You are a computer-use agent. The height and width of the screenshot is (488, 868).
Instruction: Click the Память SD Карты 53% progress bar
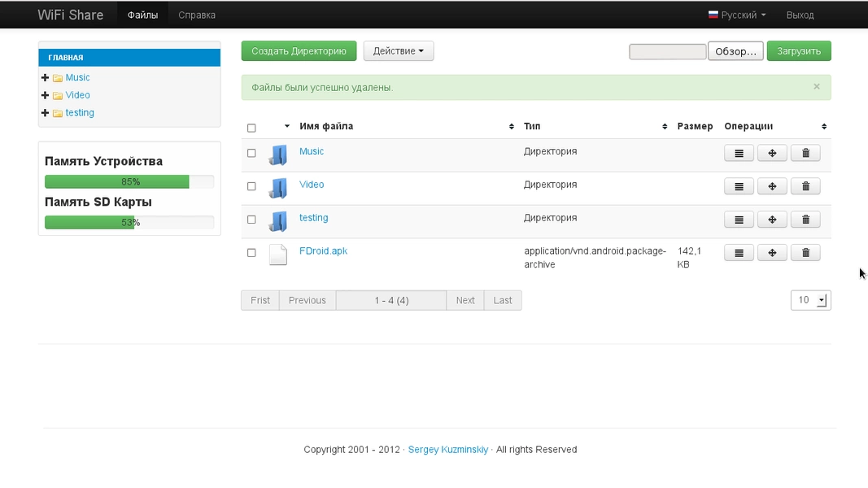pyautogui.click(x=129, y=222)
